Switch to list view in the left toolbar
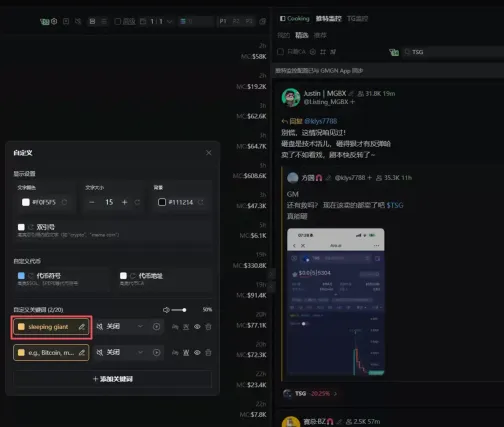The height and width of the screenshot is (427, 504). (x=104, y=21)
